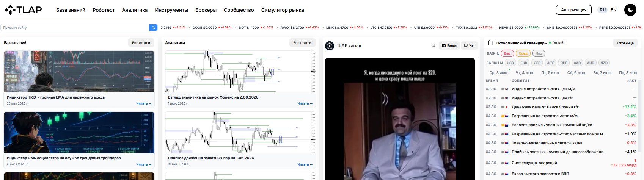Select Пт, 5 июн date tab
Viewport: 644px width, 180px height.
click(550, 72)
